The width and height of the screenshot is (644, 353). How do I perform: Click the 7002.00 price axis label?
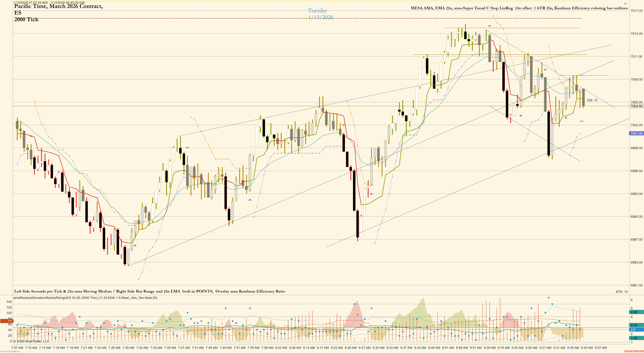636,125
